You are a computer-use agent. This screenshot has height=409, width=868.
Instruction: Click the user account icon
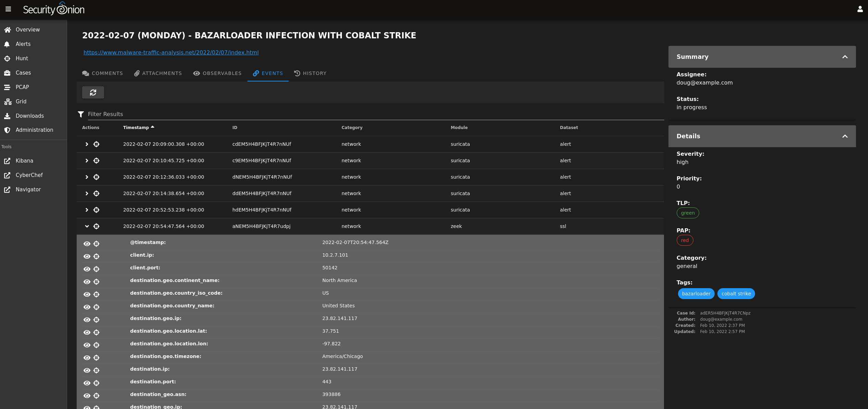click(860, 9)
